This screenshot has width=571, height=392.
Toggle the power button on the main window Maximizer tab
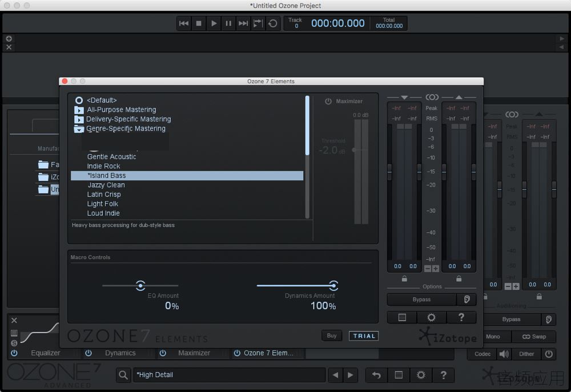pos(163,353)
